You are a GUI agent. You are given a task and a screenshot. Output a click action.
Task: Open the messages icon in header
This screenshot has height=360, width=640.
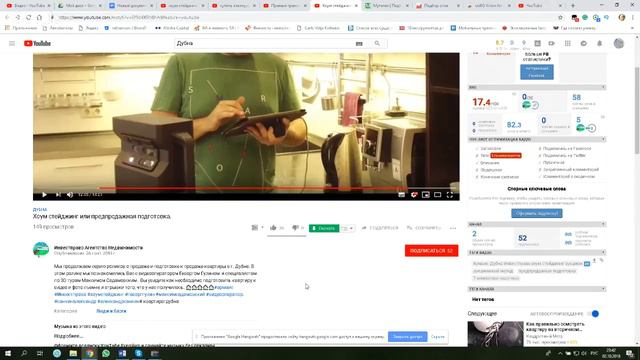click(x=584, y=43)
